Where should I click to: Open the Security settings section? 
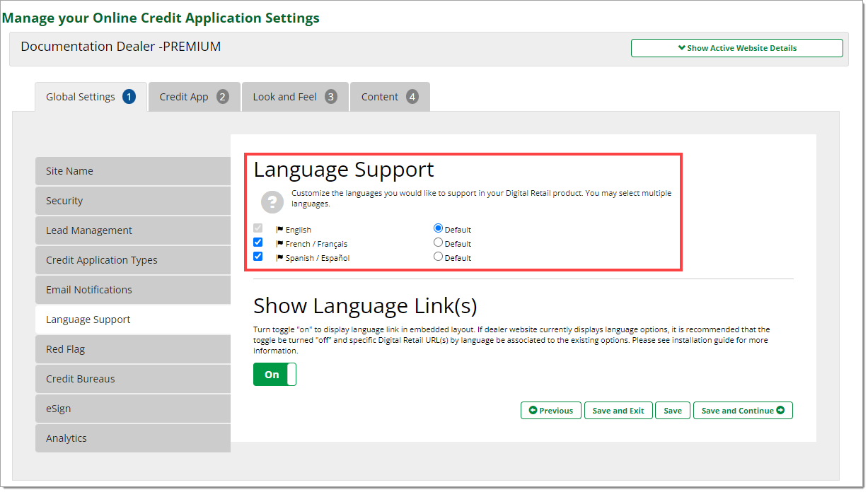point(133,201)
